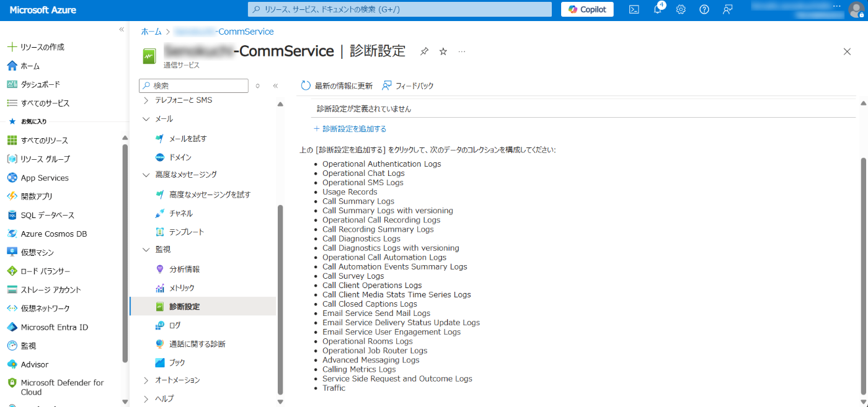Open メールを試す menu item
This screenshot has width=868, height=407.
pyautogui.click(x=181, y=139)
